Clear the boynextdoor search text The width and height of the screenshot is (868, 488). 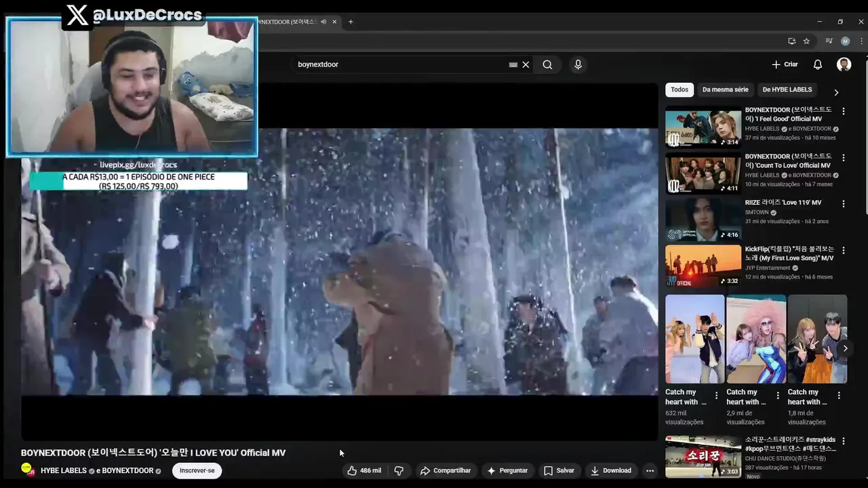point(526,64)
